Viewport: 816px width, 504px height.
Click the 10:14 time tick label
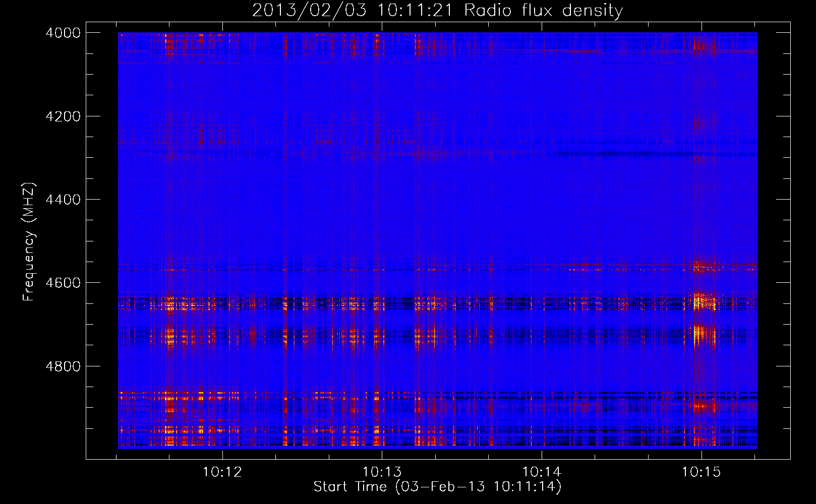[x=542, y=472]
